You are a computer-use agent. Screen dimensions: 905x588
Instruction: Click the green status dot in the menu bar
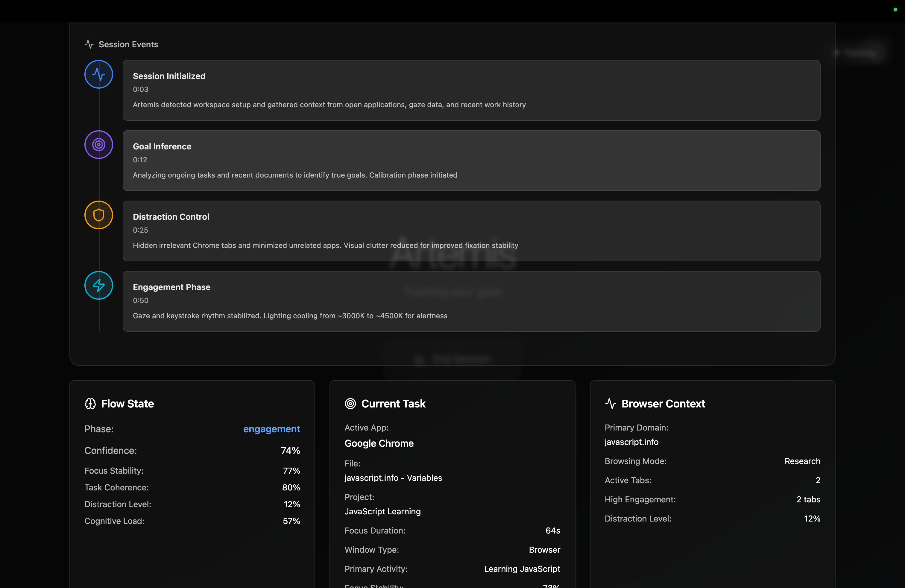click(x=895, y=10)
